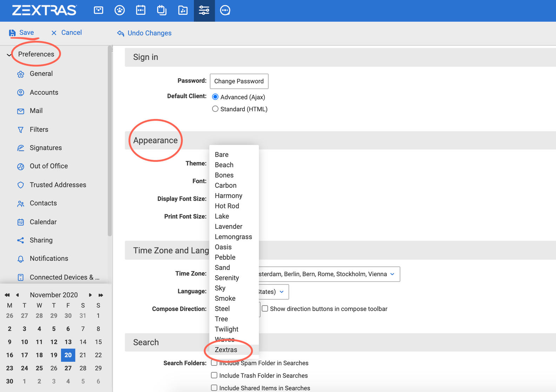
Task: Click the Signatures pen icon in sidebar
Action: pyautogui.click(x=21, y=148)
